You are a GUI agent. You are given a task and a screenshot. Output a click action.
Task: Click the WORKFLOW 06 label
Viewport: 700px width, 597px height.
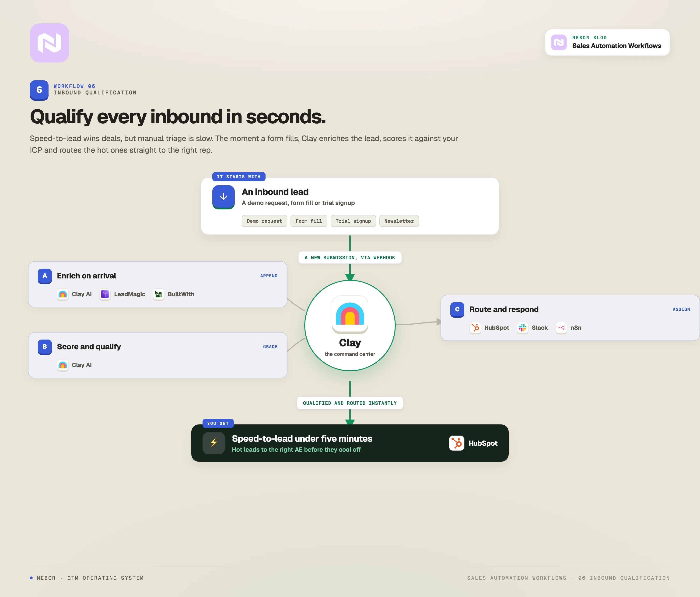pos(74,86)
